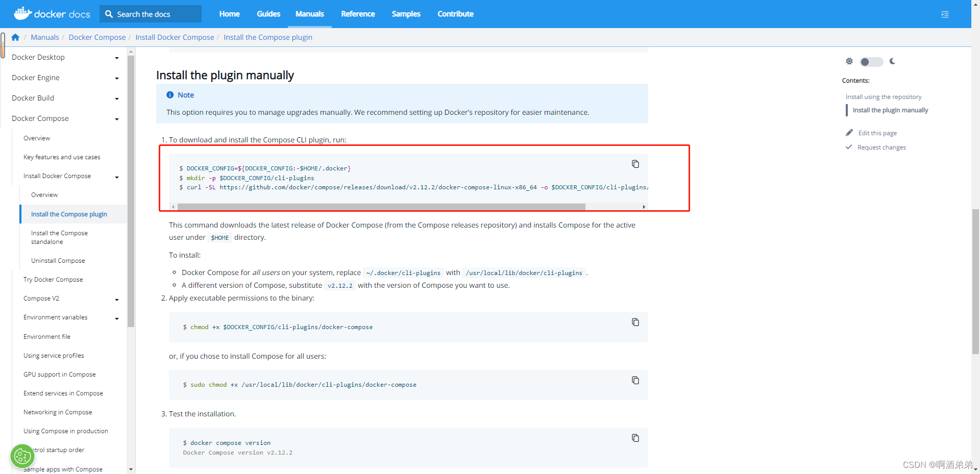Copy the curl download code block
Image resolution: width=980 pixels, height=474 pixels.
click(635, 164)
